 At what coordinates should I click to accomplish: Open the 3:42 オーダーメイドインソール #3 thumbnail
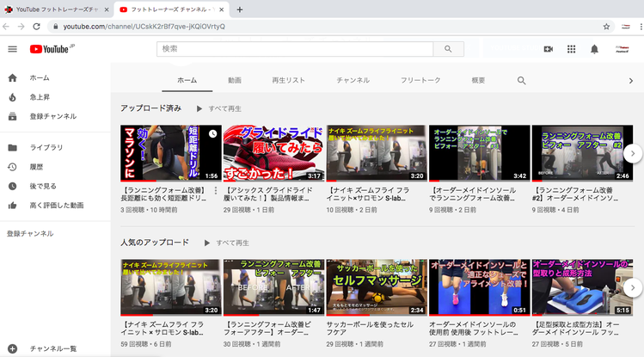(x=479, y=153)
